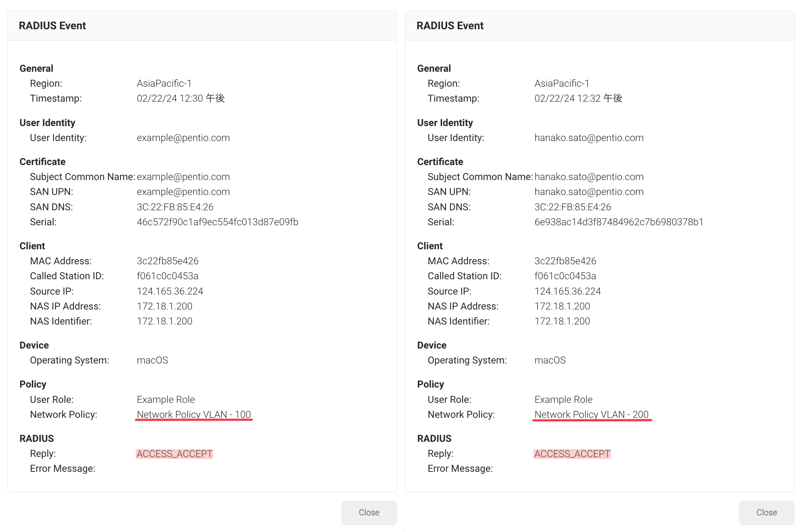Click Network Policy VLAN - 100 text
Image resolution: width=801 pixels, height=532 pixels.
point(194,414)
